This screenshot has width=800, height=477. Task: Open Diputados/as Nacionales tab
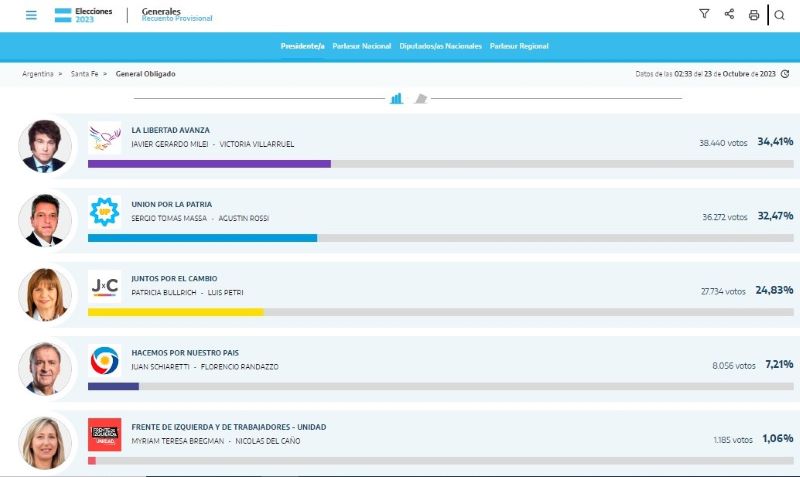[440, 46]
